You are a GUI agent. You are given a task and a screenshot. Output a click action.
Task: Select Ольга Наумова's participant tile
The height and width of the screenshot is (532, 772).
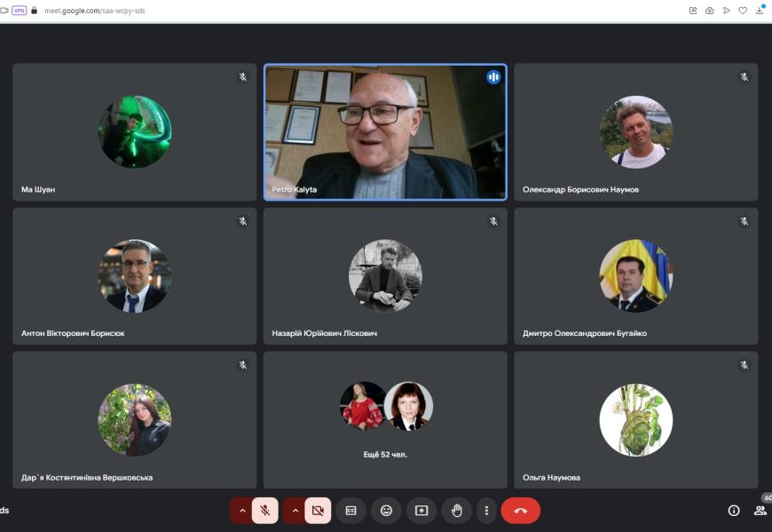tap(635, 419)
